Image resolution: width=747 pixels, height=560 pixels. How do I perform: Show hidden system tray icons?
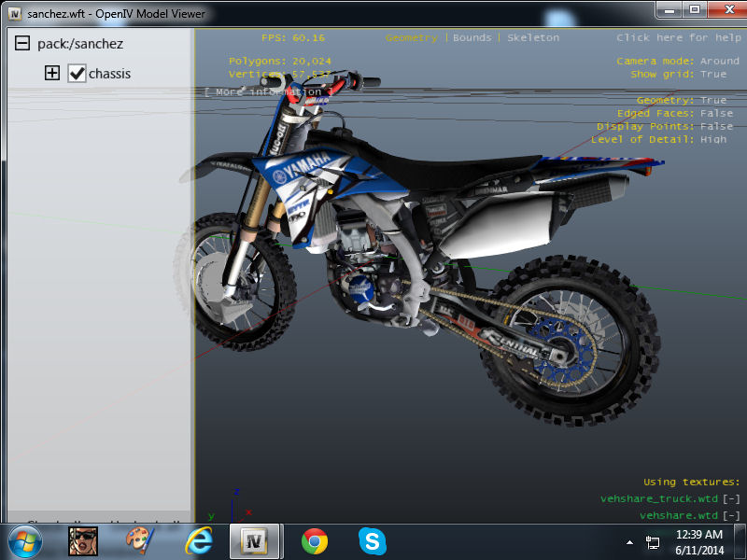pos(629,542)
